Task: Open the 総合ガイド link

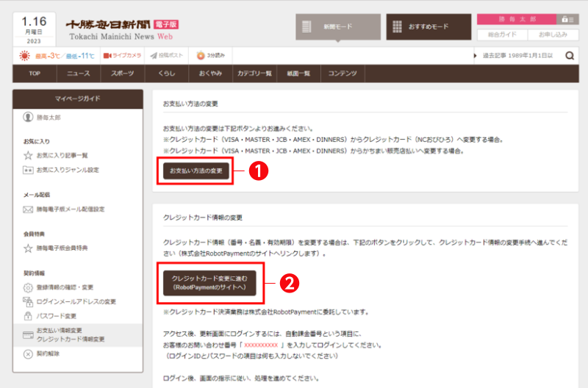Action: tap(502, 35)
